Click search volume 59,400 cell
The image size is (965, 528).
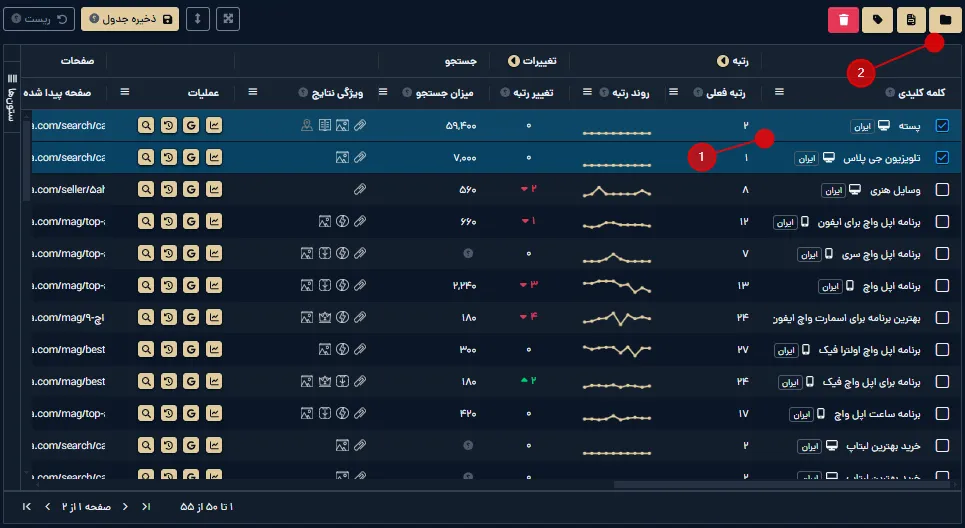click(461, 126)
